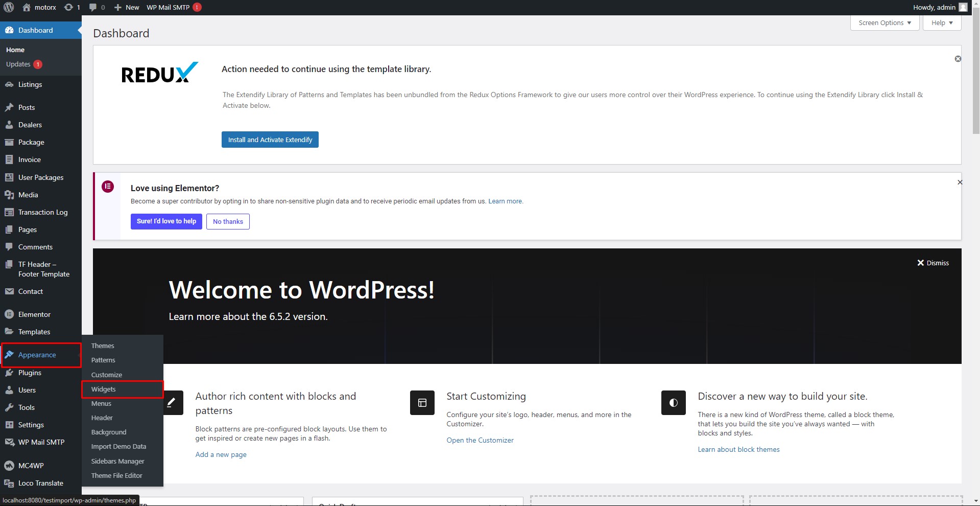Click the Contact envelope icon
The image size is (980, 506).
[9, 291]
